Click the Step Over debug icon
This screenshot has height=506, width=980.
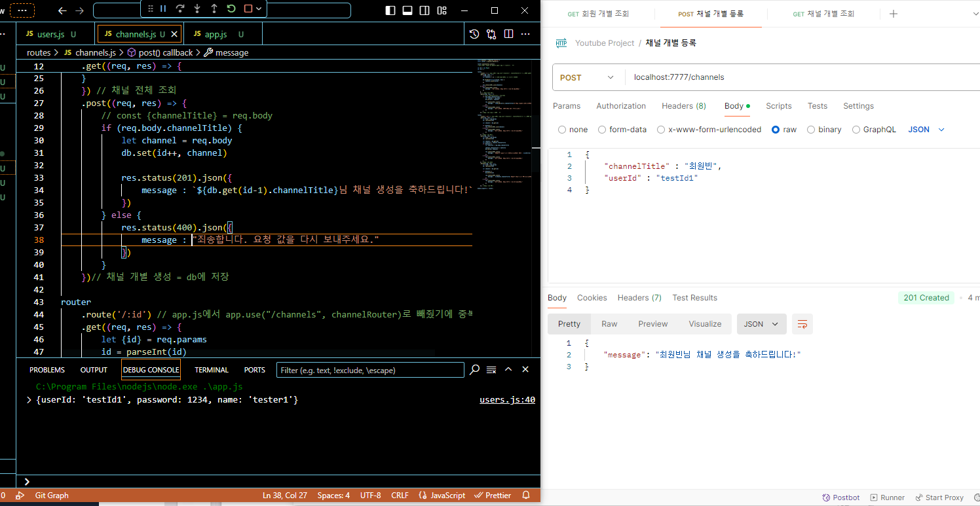click(180, 9)
